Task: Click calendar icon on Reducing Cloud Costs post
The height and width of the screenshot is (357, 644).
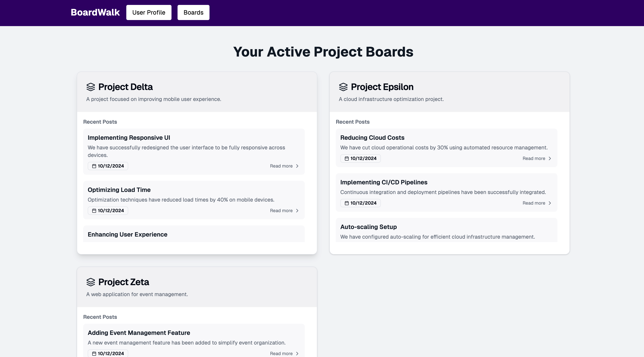Action: pos(347,158)
